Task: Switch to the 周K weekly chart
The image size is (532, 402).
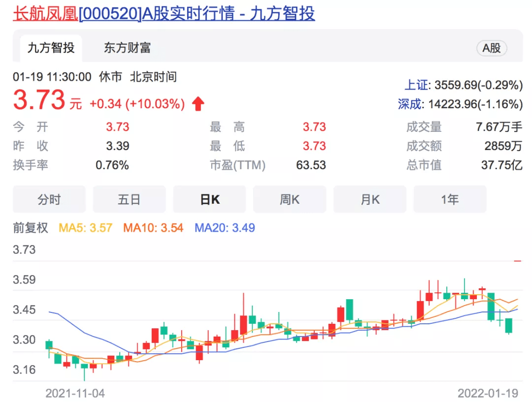Action: tap(290, 199)
